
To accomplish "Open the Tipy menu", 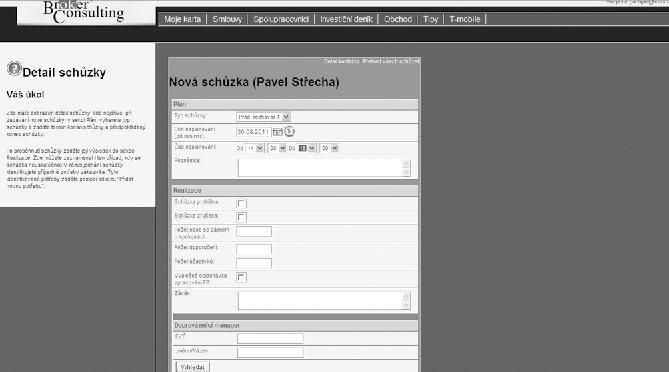I will pos(430,19).
